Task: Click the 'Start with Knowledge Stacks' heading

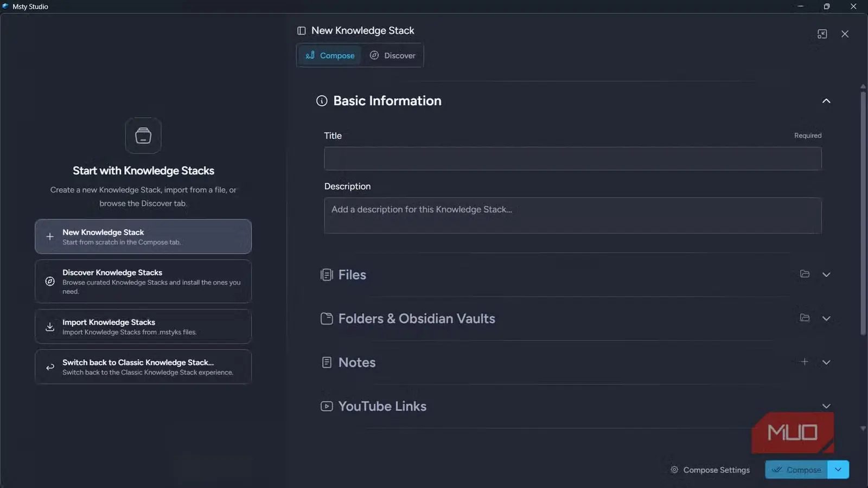Action: pyautogui.click(x=143, y=171)
